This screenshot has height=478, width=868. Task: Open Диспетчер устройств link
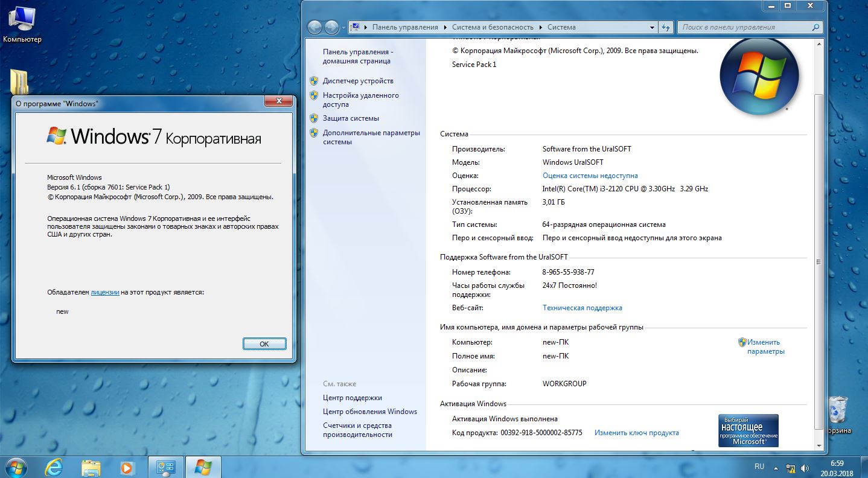pyautogui.click(x=358, y=81)
